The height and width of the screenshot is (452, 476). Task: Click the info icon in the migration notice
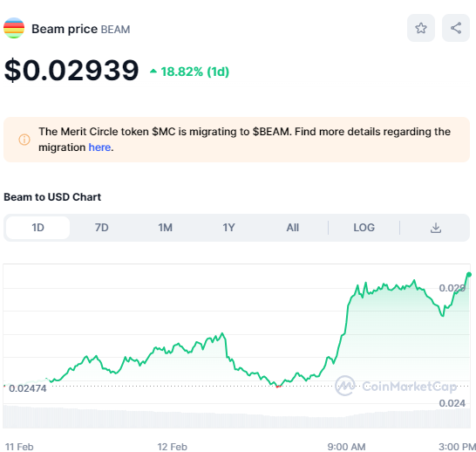point(24,140)
